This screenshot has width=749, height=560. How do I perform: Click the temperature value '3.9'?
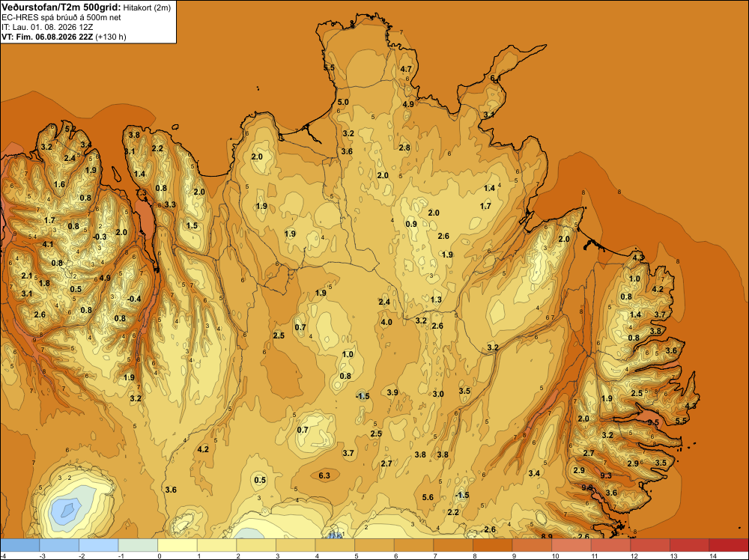point(392,392)
